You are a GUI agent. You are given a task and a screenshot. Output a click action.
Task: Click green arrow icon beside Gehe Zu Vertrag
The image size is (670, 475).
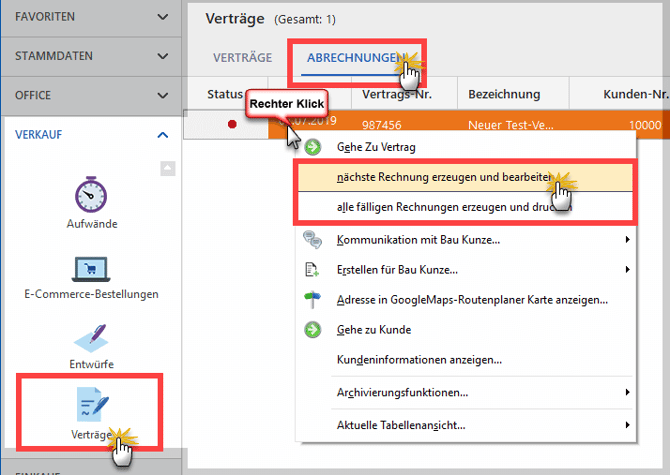point(313,147)
